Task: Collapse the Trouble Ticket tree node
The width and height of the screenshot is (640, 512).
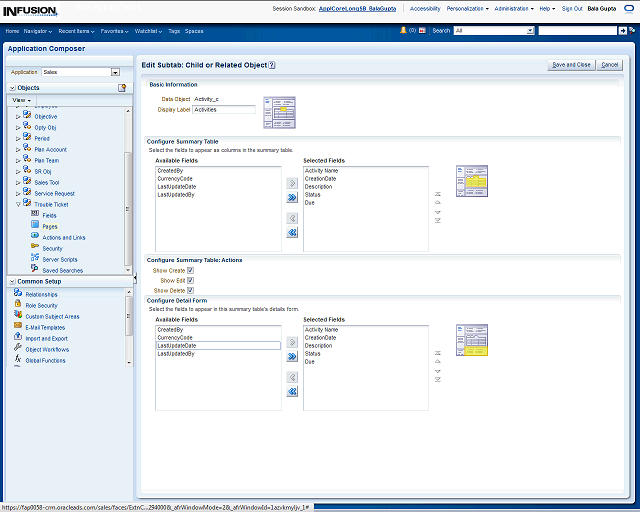Action: coord(17,204)
